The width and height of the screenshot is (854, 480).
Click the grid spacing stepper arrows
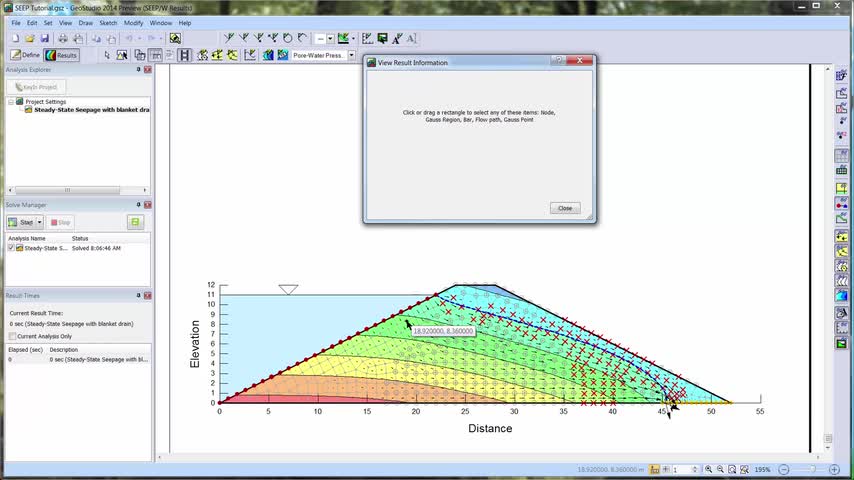click(x=694, y=469)
